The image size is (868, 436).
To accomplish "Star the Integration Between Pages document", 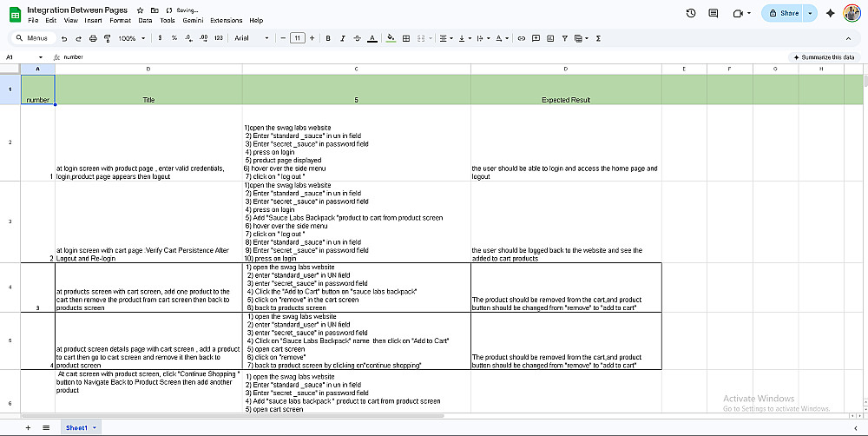I will click(141, 10).
